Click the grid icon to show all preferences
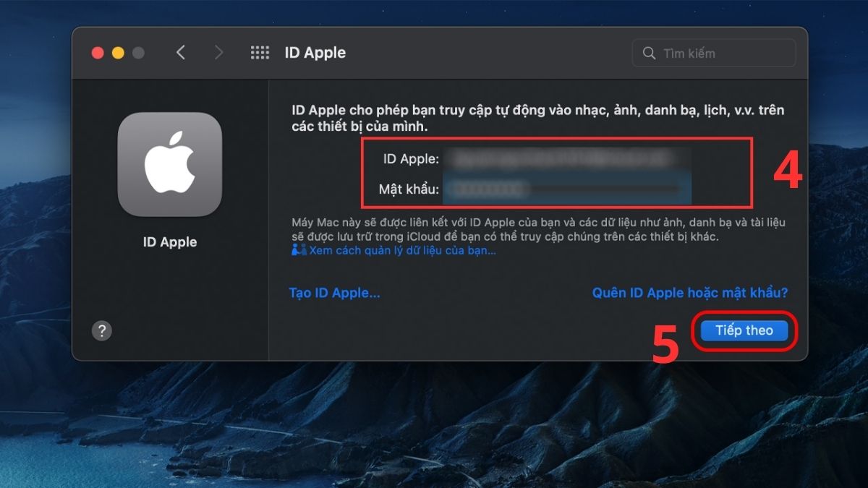This screenshot has width=868, height=488. (259, 52)
